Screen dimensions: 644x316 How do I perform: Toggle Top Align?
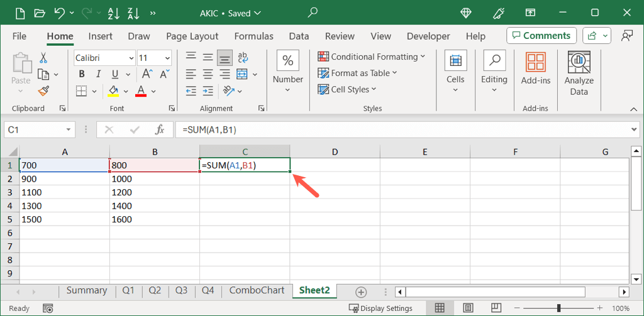tap(191, 57)
